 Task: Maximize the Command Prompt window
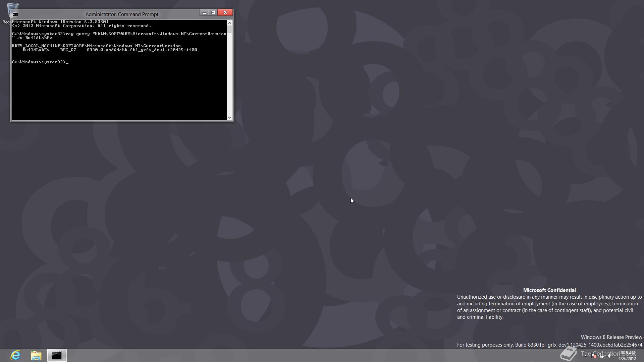tap(213, 13)
